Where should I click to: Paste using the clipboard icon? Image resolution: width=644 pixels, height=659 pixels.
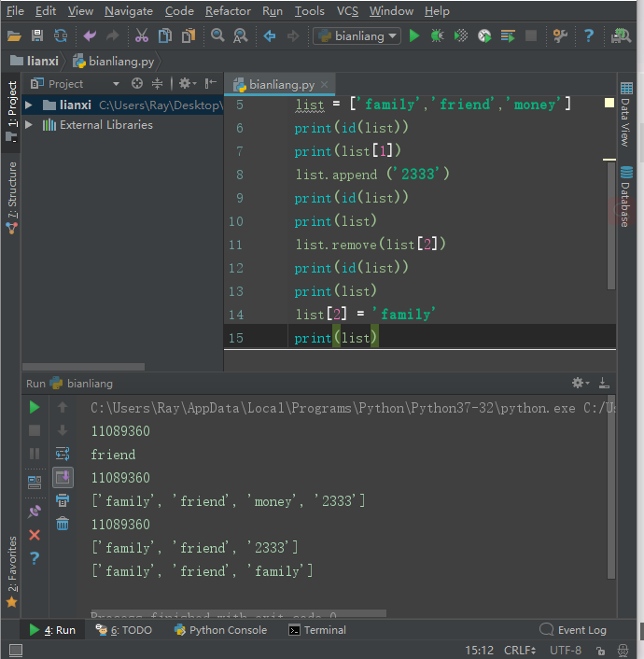189,36
